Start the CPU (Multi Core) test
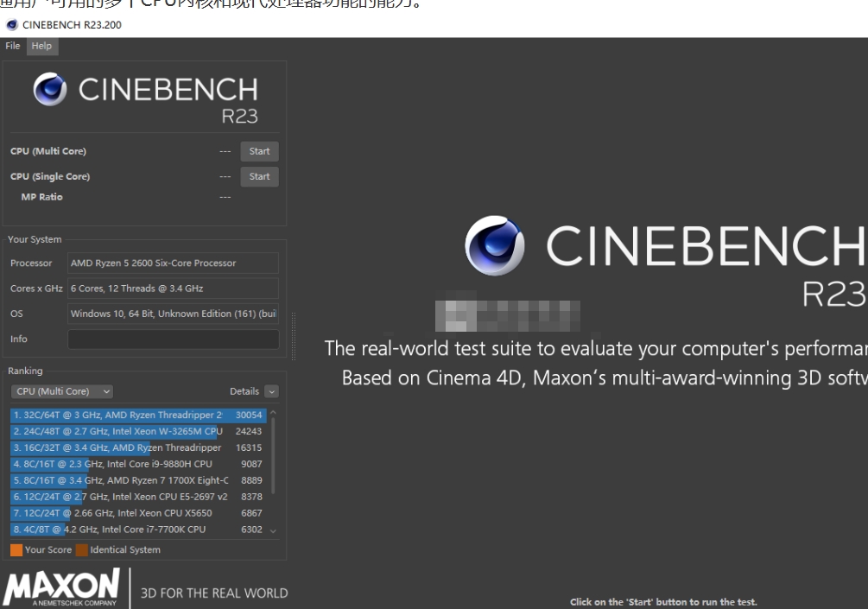868x609 pixels. click(x=259, y=151)
